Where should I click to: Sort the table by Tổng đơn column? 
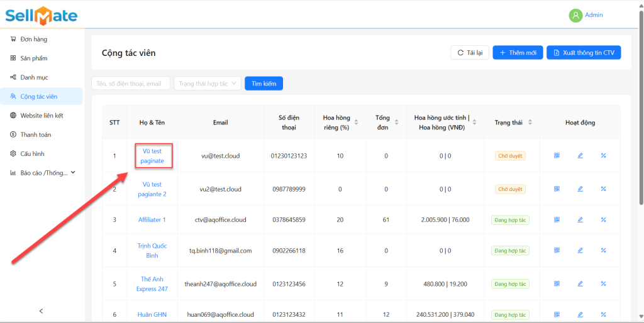pyautogui.click(x=397, y=123)
